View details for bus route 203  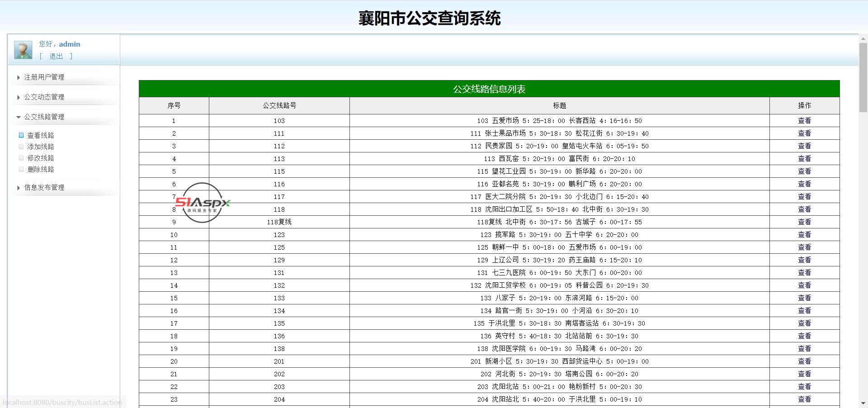click(x=805, y=387)
